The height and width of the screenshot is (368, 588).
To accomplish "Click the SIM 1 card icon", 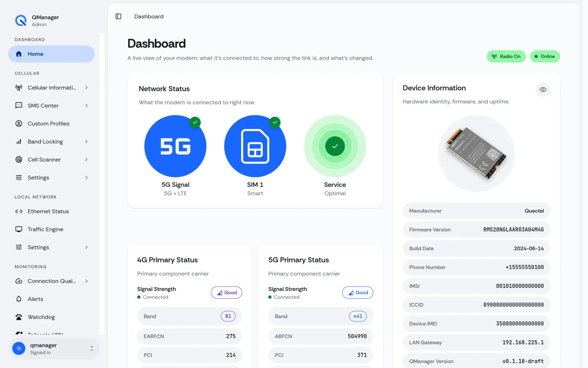I will tap(255, 146).
